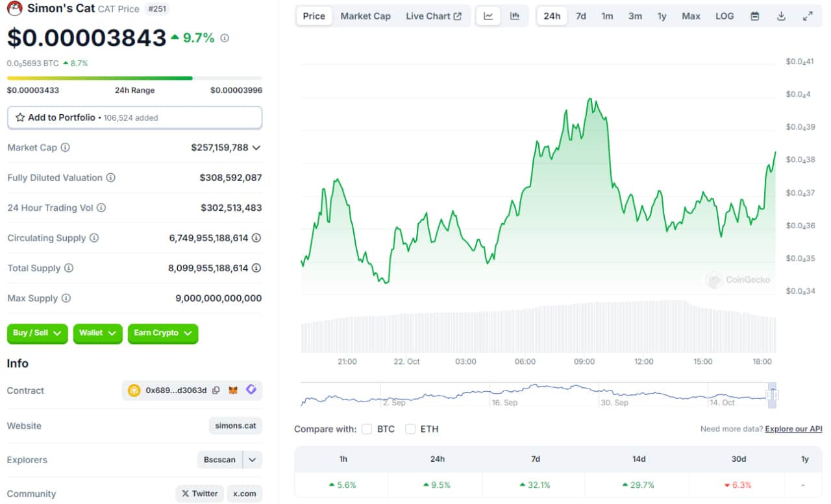Switch to line chart view icon

pos(488,16)
